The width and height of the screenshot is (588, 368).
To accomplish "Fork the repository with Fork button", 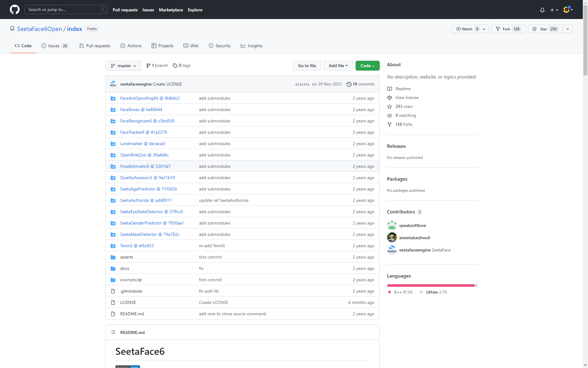I will click(508, 29).
